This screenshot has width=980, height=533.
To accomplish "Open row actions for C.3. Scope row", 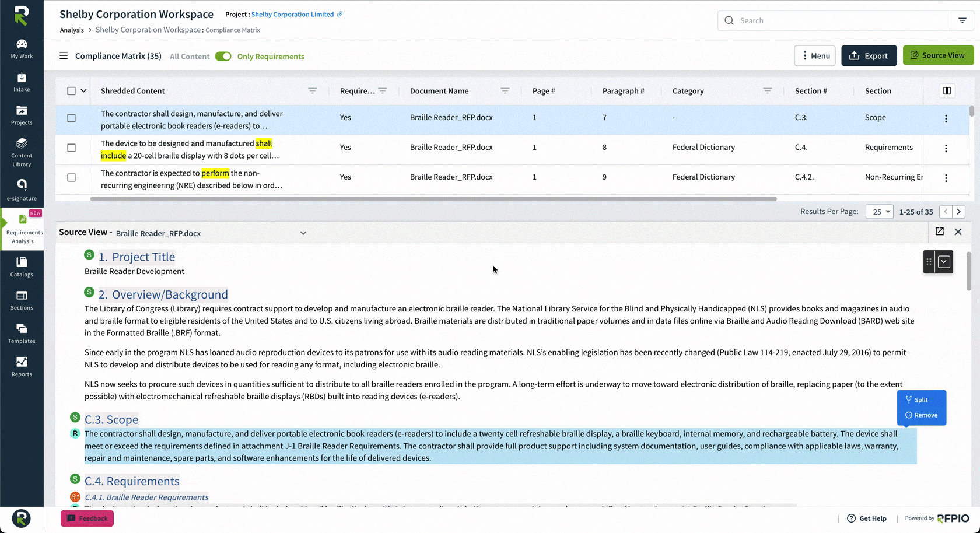I will coord(946,118).
